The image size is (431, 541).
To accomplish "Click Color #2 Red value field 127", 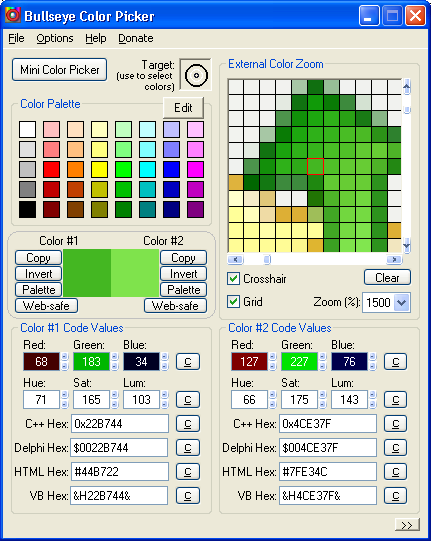I will click(249, 362).
